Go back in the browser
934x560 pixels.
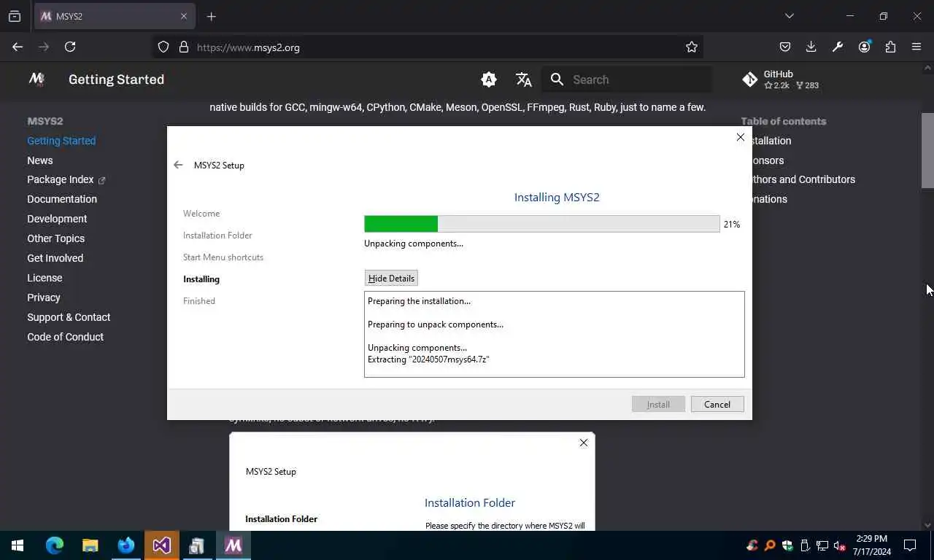[18, 47]
